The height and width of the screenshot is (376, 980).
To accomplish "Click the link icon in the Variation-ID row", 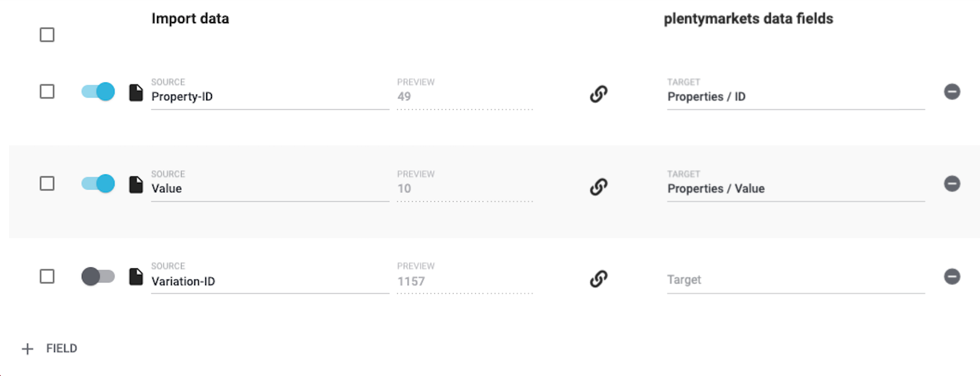I will pyautogui.click(x=598, y=278).
